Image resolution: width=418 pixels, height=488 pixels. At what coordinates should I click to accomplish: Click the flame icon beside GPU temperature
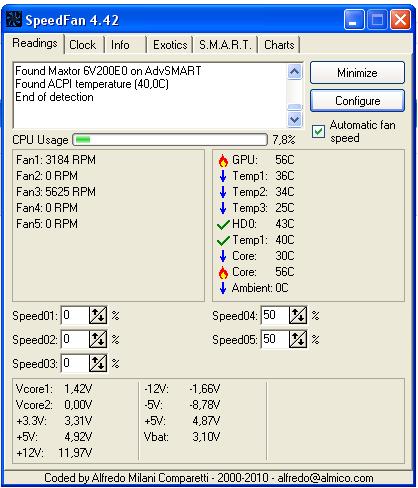tap(223, 161)
